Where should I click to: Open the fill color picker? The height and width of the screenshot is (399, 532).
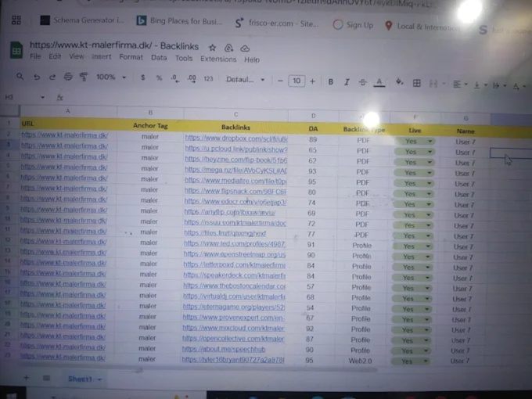click(399, 82)
